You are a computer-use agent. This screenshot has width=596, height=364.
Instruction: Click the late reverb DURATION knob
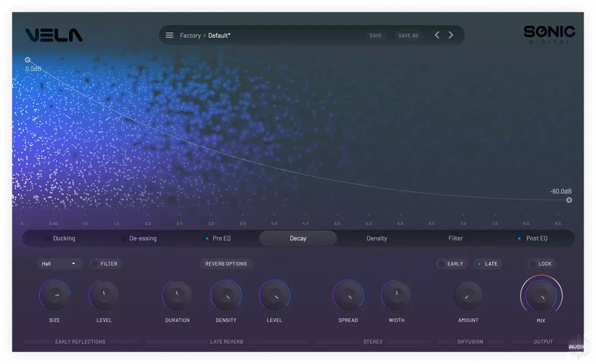click(x=177, y=295)
